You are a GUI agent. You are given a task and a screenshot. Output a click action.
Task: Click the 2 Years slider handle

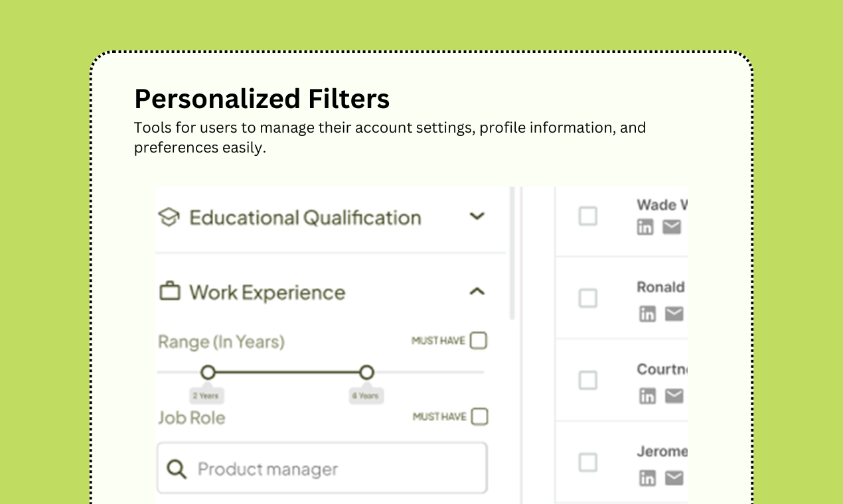point(208,372)
